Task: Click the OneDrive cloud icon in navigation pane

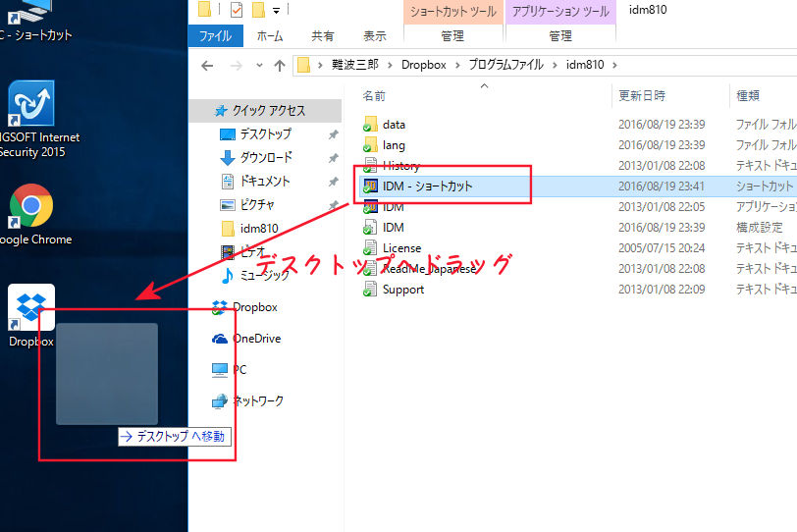Action: [220, 339]
